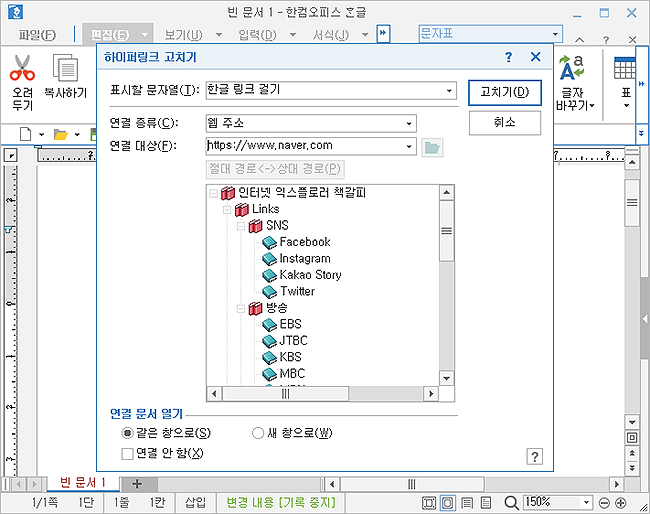The image size is (650, 514).
Task: Click the New Document icon in toolbar
Action: coord(26,134)
